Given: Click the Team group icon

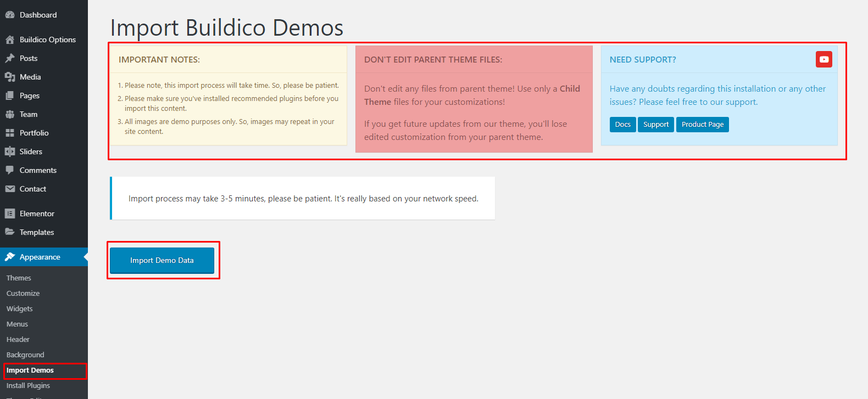Looking at the screenshot, I should click(x=10, y=114).
